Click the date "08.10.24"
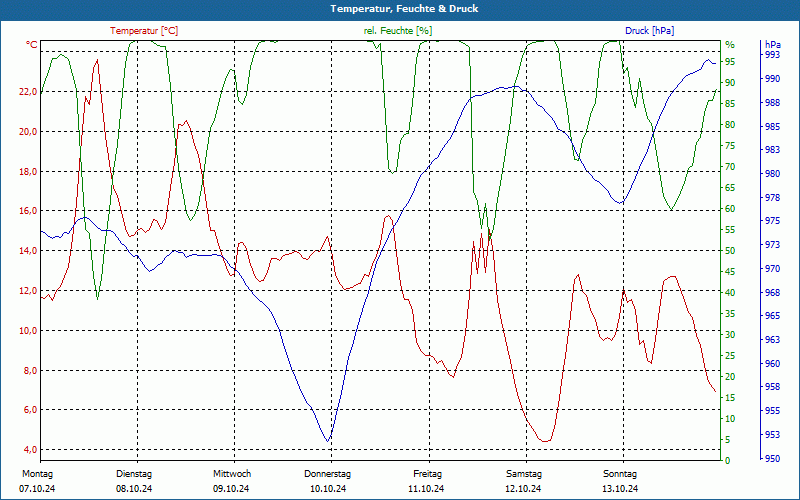The height and width of the screenshot is (500, 800). coord(134,489)
